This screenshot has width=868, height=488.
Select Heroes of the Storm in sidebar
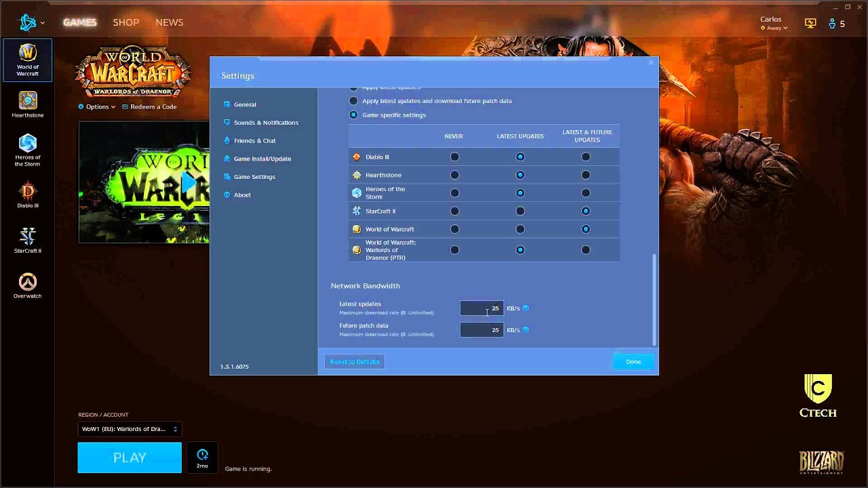(x=28, y=150)
